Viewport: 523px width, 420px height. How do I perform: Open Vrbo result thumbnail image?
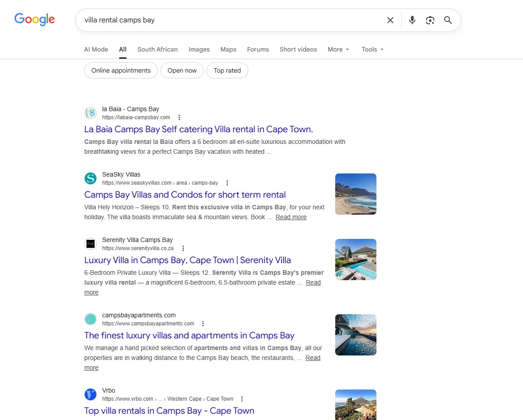(x=355, y=405)
